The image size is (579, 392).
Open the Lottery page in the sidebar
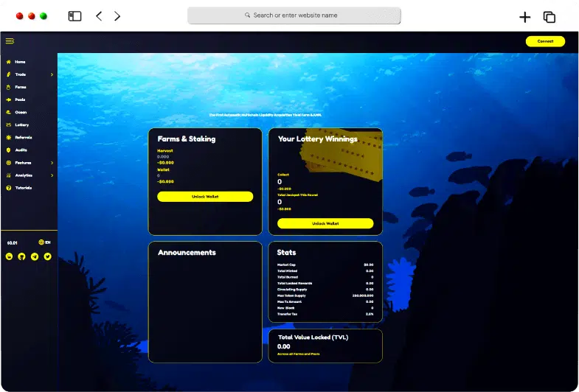click(21, 125)
